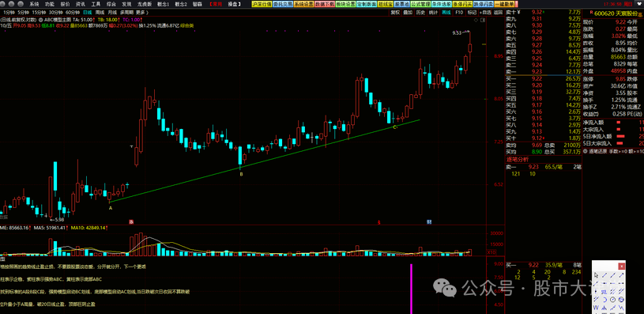This screenshot has height=314, width=644.
Task: Expand the 操盘】 menu group
Action: 234,4
